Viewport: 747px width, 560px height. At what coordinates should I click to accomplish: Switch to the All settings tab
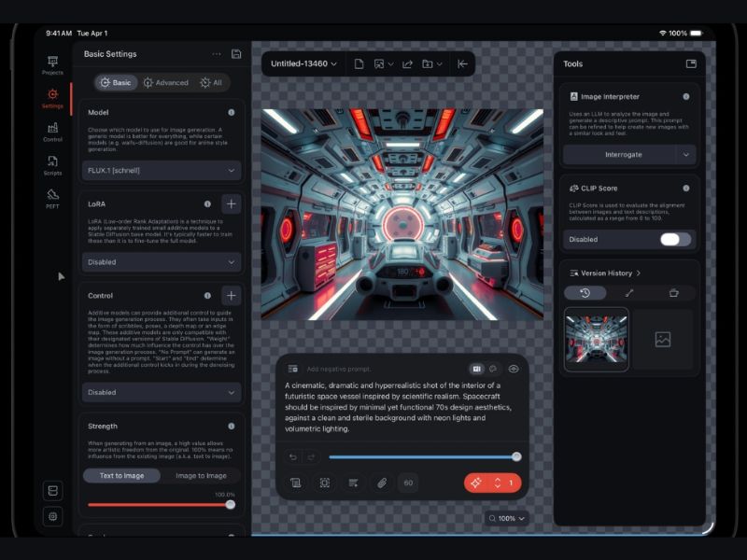211,82
